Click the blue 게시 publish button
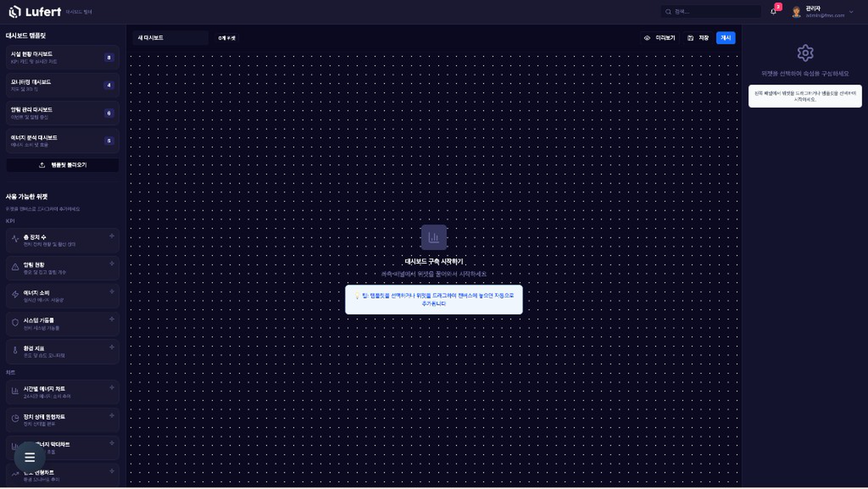This screenshot has height=489, width=868. pyautogui.click(x=726, y=38)
